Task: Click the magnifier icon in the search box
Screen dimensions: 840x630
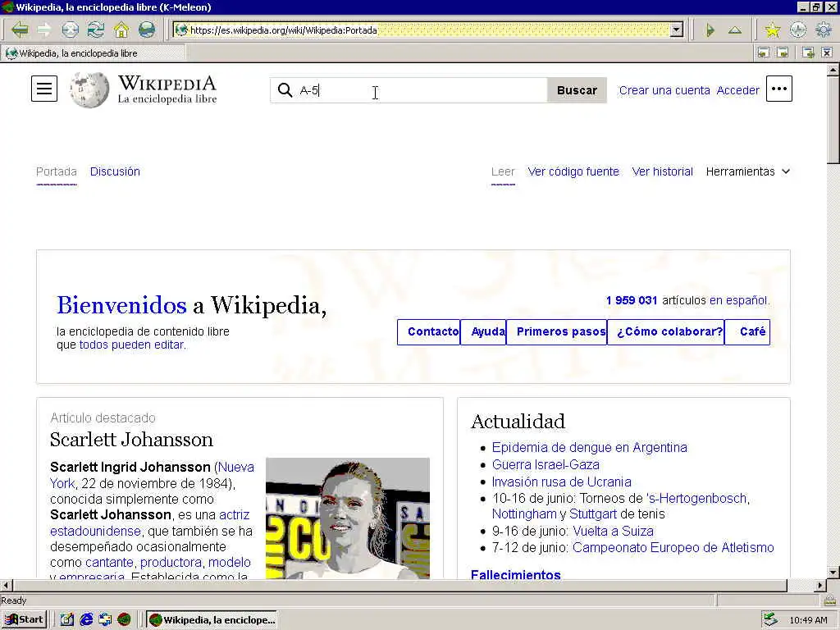Action: click(285, 90)
